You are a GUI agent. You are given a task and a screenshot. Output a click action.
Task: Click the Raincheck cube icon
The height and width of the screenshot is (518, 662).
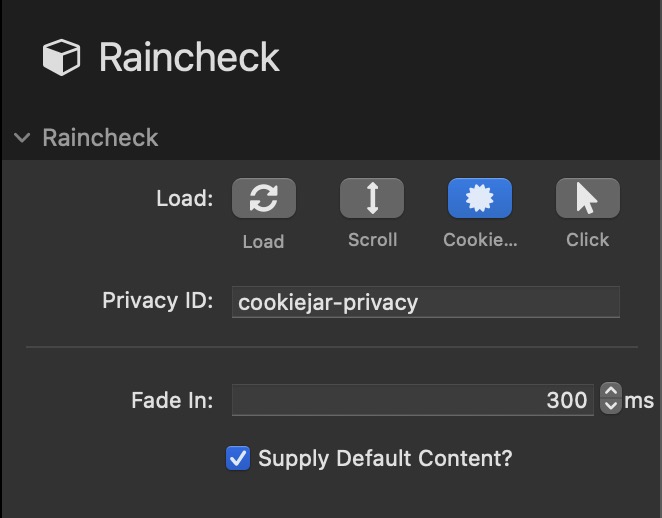[x=61, y=57]
